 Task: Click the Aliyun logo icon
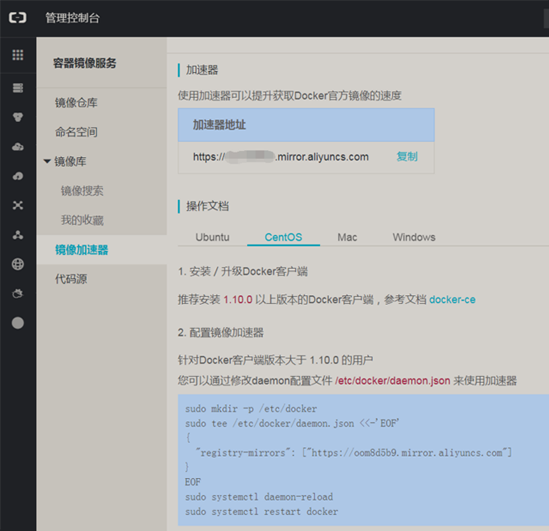coord(18,18)
